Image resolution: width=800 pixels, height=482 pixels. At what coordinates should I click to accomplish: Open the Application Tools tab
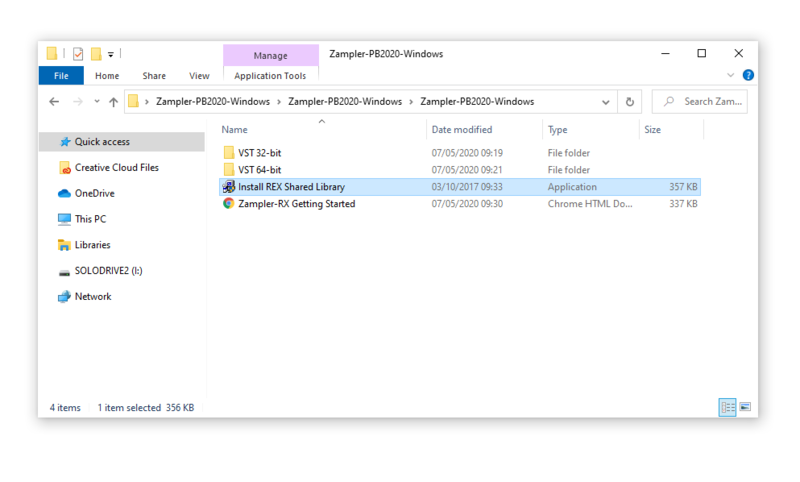pyautogui.click(x=270, y=75)
